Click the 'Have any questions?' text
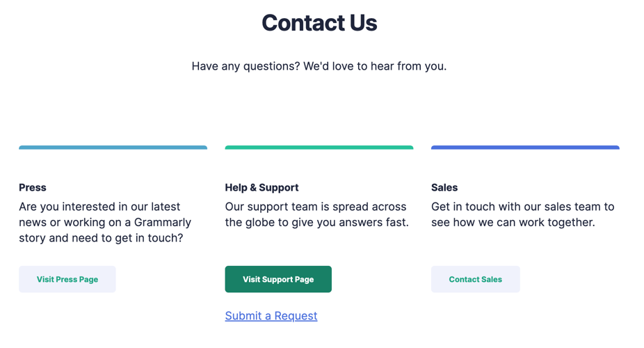 coord(245,66)
